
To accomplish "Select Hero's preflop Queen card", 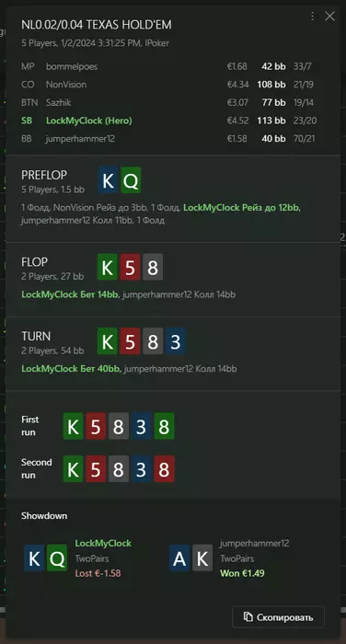I will tap(131, 180).
